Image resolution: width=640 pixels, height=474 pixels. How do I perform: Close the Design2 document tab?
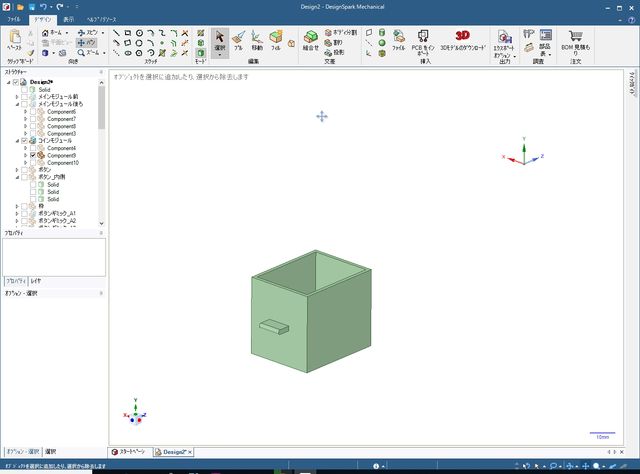coord(190,452)
